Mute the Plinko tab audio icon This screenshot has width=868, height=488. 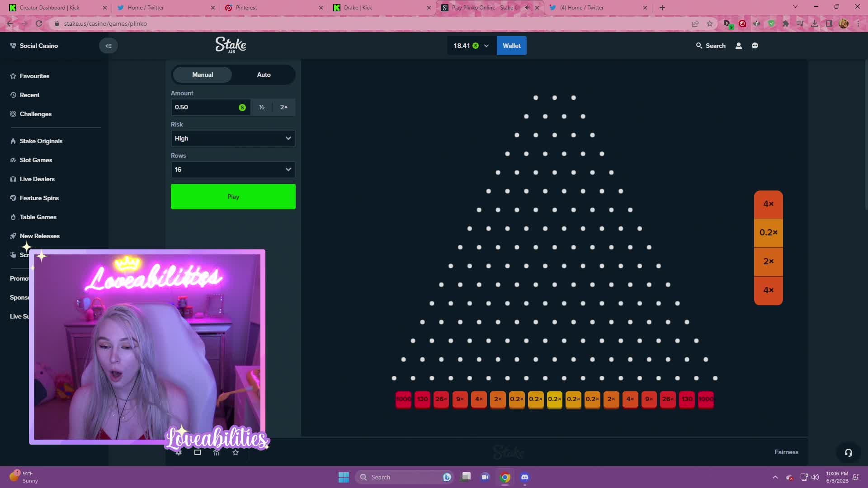pos(527,8)
